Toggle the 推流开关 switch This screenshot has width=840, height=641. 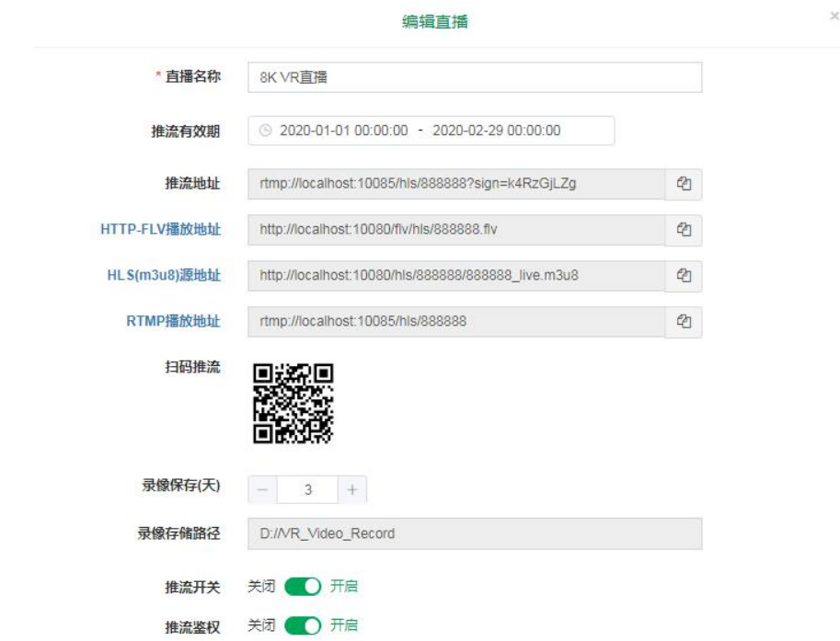(x=303, y=587)
